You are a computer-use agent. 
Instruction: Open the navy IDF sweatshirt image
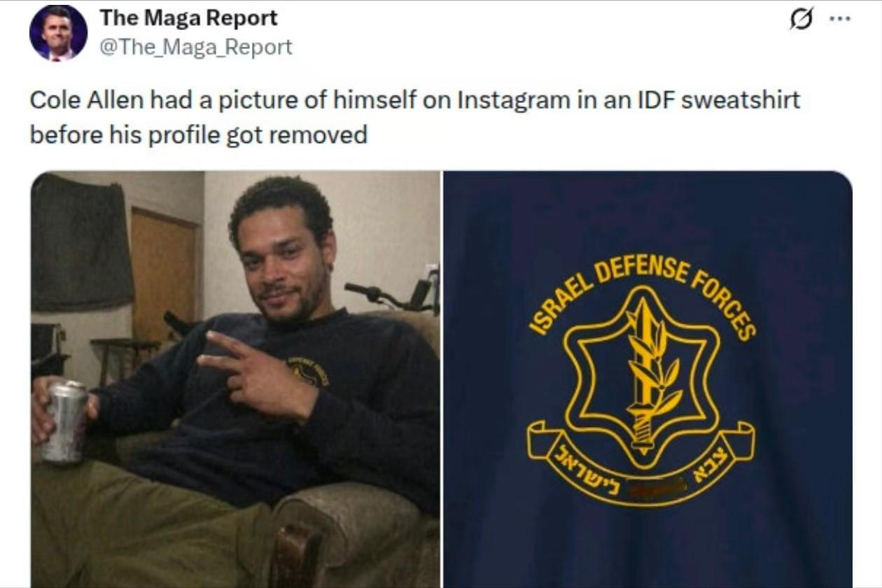[x=647, y=379]
